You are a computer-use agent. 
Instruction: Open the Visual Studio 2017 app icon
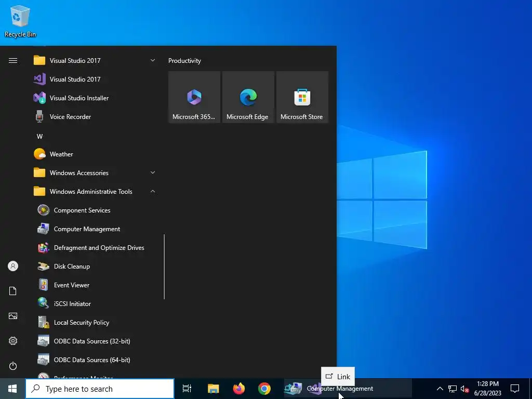(39, 79)
